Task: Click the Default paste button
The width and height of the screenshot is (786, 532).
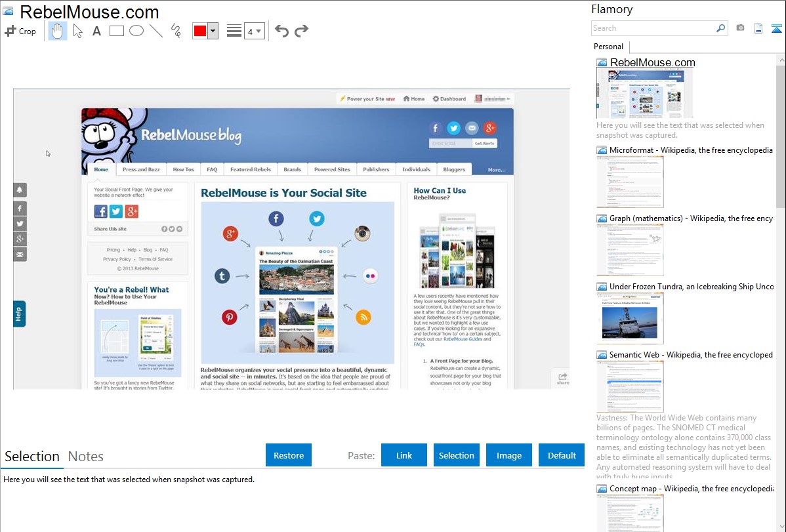Action: coord(562,455)
